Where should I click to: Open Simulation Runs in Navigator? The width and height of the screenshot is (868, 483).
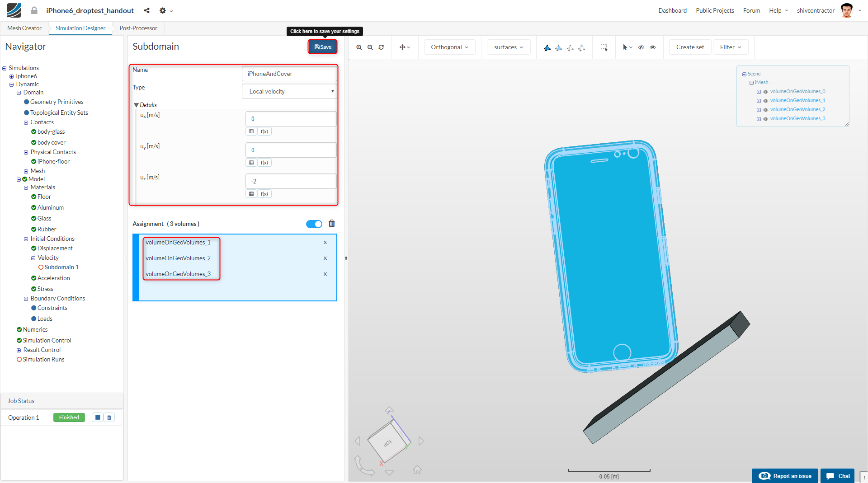[x=43, y=360]
